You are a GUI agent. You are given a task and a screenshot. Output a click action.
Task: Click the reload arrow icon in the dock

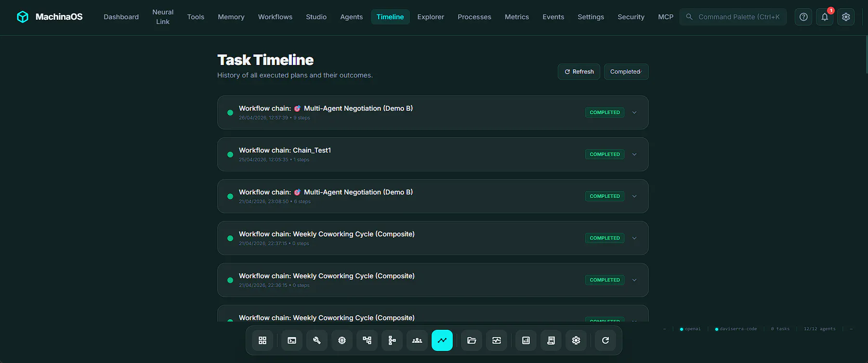pyautogui.click(x=605, y=340)
